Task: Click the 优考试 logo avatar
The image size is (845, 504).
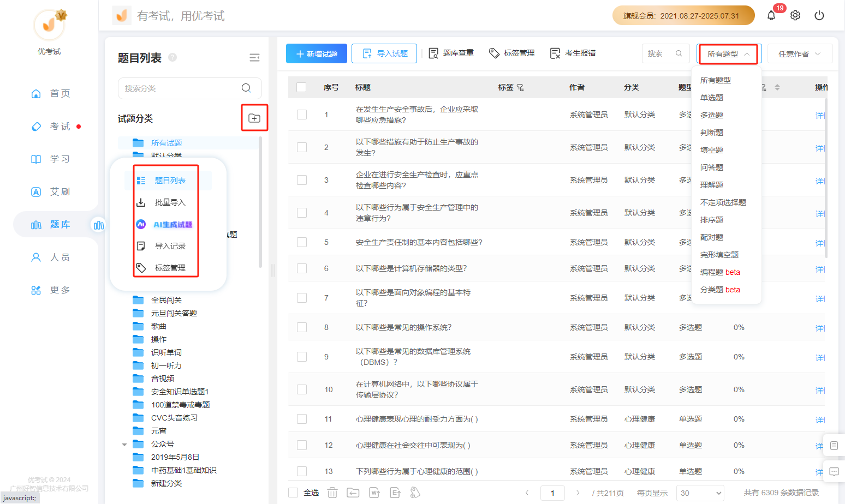Action: coord(49,25)
